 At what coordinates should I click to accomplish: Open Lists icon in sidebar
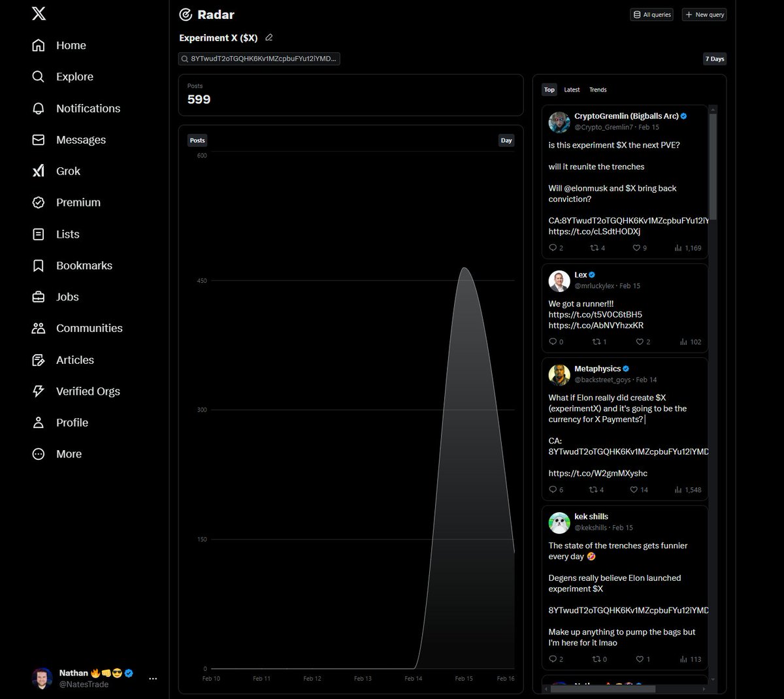[x=39, y=234]
